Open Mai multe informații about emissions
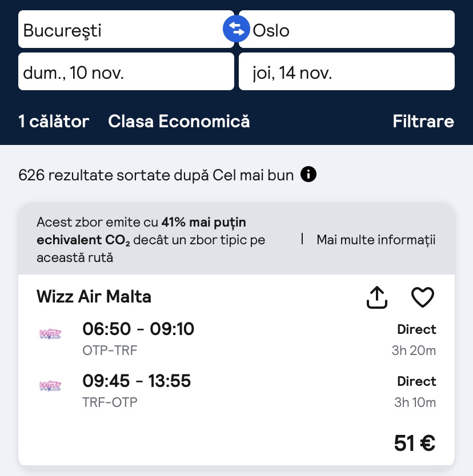The width and height of the screenshot is (473, 476). coord(376,240)
